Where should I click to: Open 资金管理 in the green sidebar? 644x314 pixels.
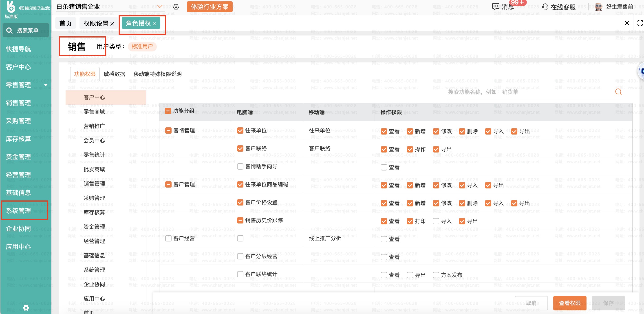tap(18, 157)
